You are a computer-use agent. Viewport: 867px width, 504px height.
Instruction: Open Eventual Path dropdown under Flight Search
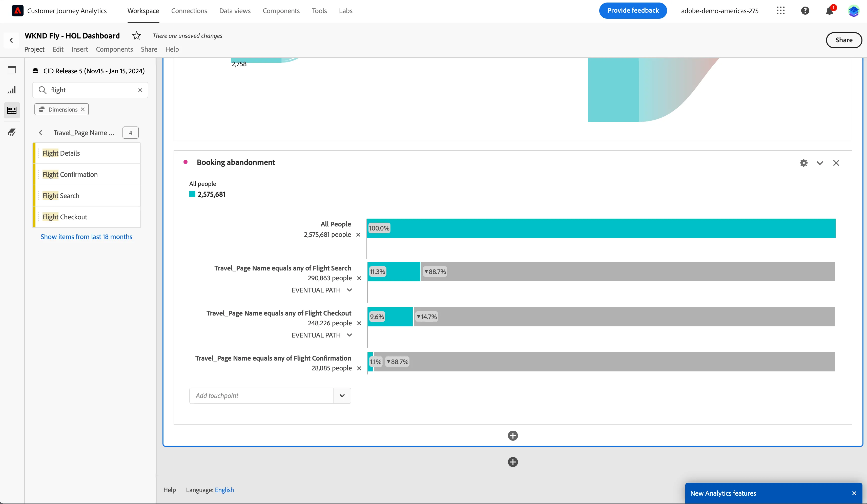tap(349, 290)
